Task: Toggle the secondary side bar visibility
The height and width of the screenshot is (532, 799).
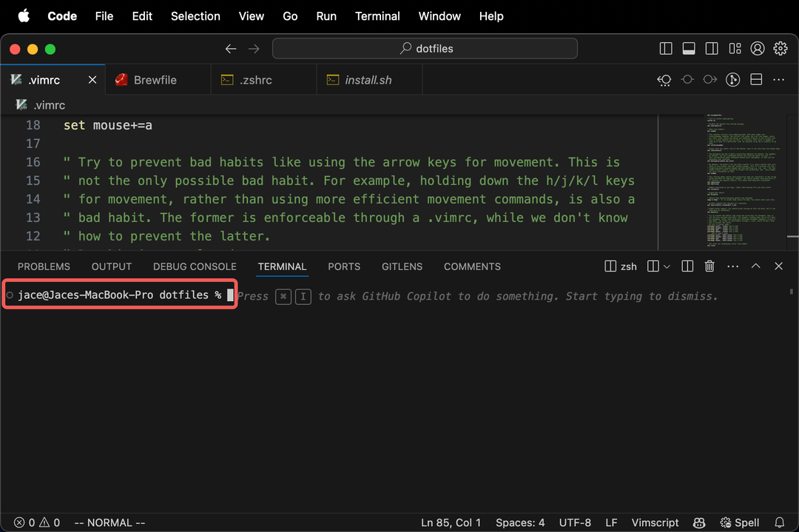Action: point(712,49)
